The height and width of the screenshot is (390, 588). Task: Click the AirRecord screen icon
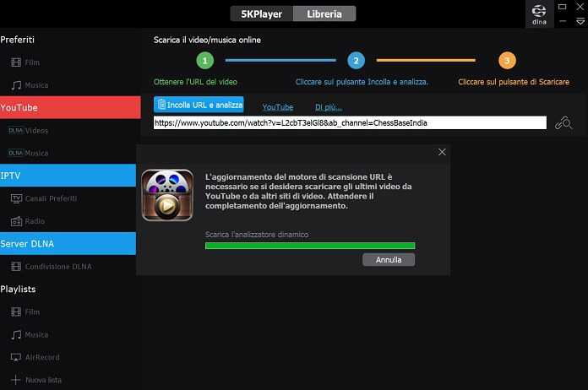click(16, 357)
